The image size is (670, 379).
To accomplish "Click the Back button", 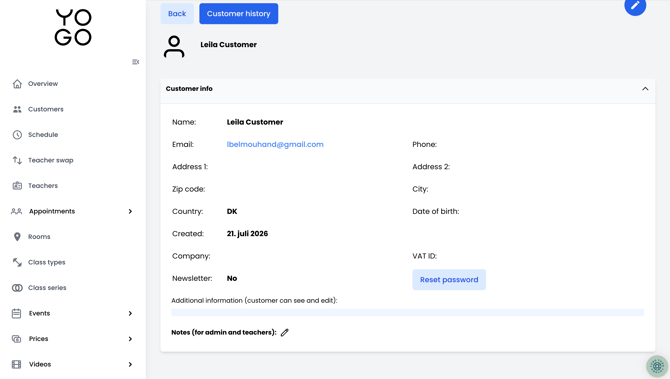I will [177, 14].
